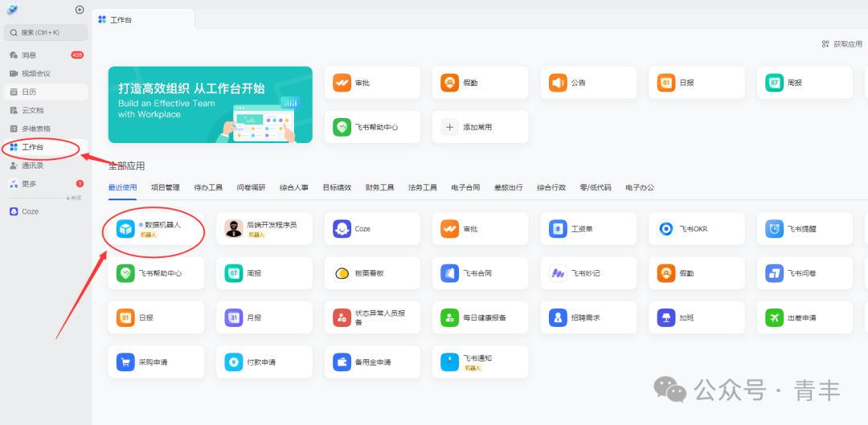The image size is (868, 425).
Task: Switch to the 综合行政 tab
Action: (551, 188)
